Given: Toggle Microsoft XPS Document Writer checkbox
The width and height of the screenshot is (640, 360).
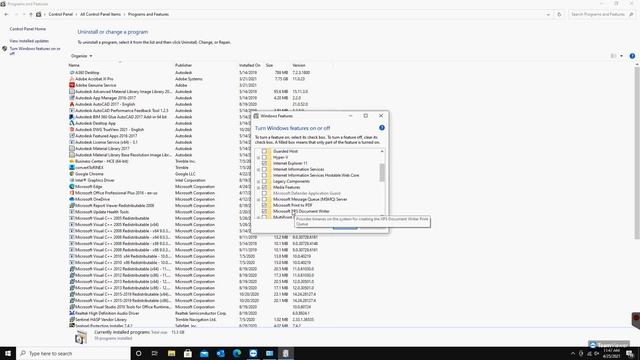Looking at the screenshot, I should (264, 211).
